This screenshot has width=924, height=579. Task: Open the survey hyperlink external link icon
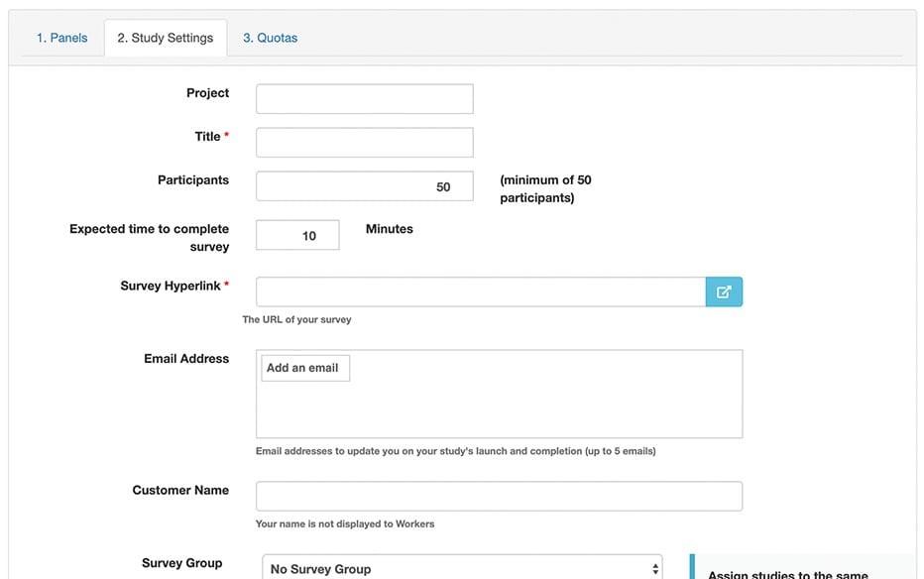(x=724, y=291)
